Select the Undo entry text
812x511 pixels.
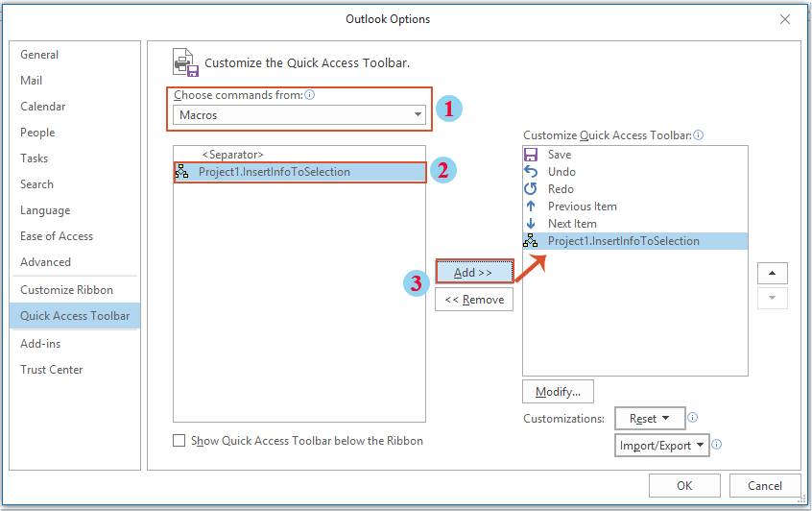[x=561, y=172]
